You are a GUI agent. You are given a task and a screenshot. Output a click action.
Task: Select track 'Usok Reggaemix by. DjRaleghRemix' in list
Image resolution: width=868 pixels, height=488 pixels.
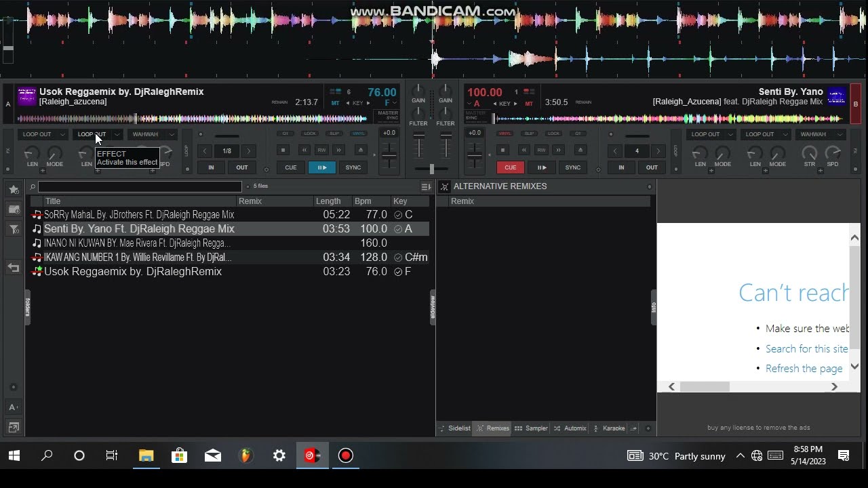pos(231,271)
